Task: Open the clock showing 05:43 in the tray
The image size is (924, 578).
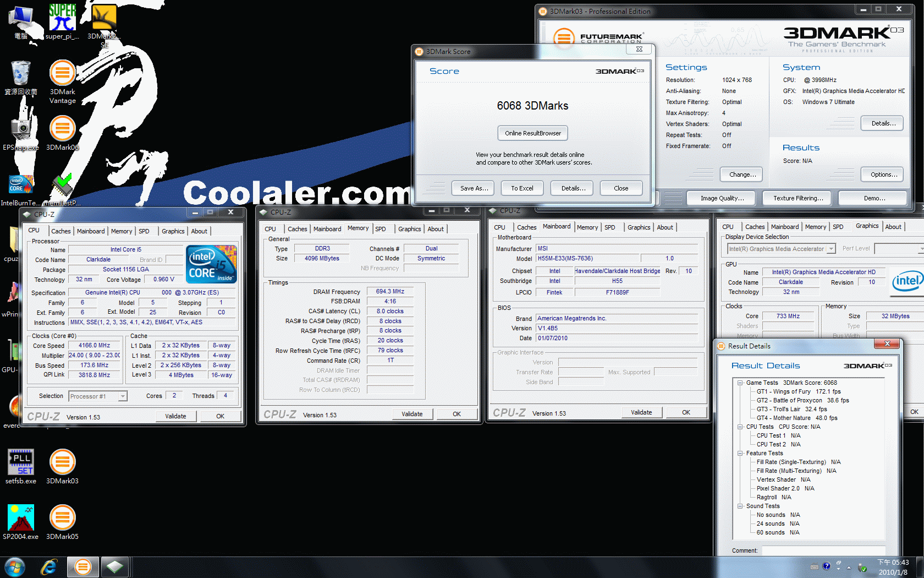Action: pos(893,567)
